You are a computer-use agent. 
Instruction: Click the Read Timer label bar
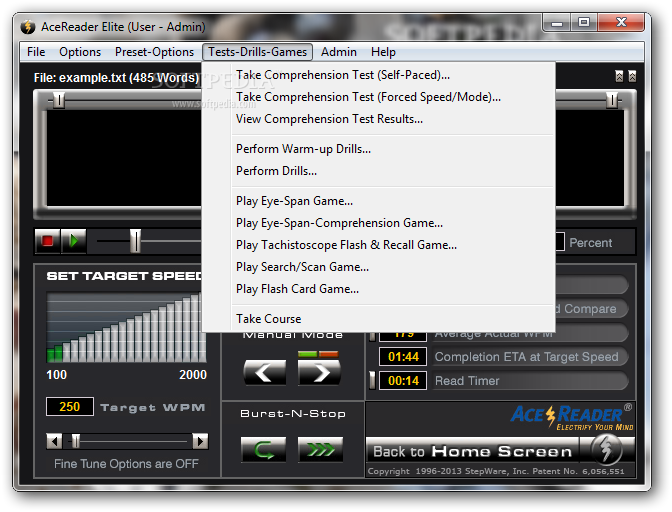click(x=531, y=380)
